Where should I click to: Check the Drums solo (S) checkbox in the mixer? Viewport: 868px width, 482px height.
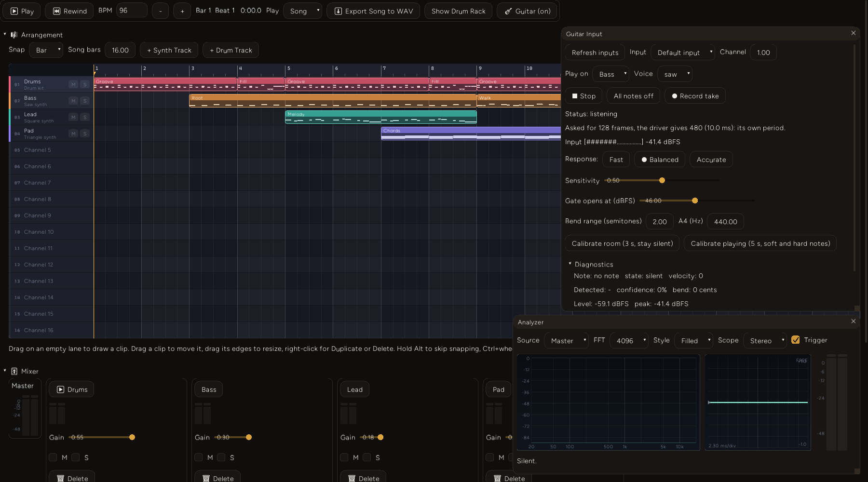click(75, 457)
